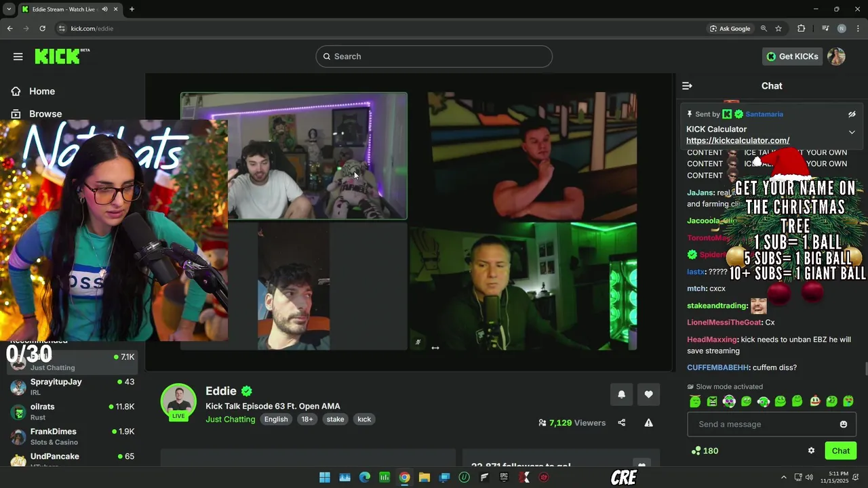Open the browser extensions puzzle icon

coord(802,28)
